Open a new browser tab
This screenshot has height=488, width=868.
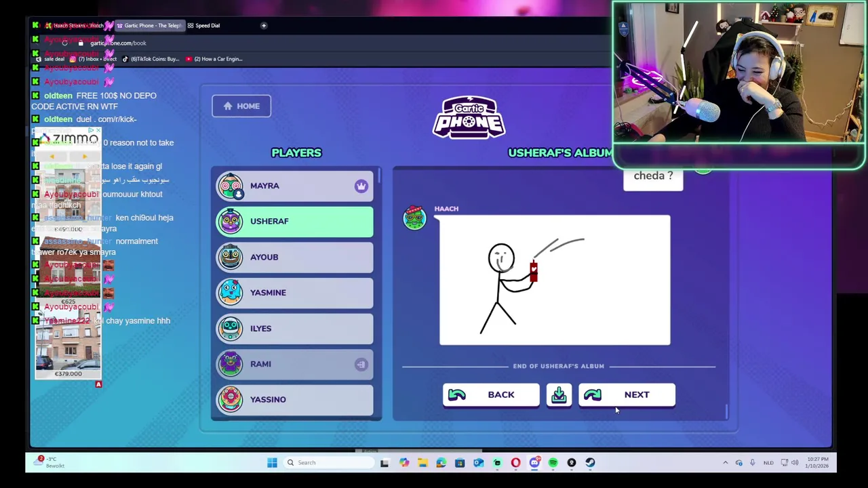tap(264, 26)
